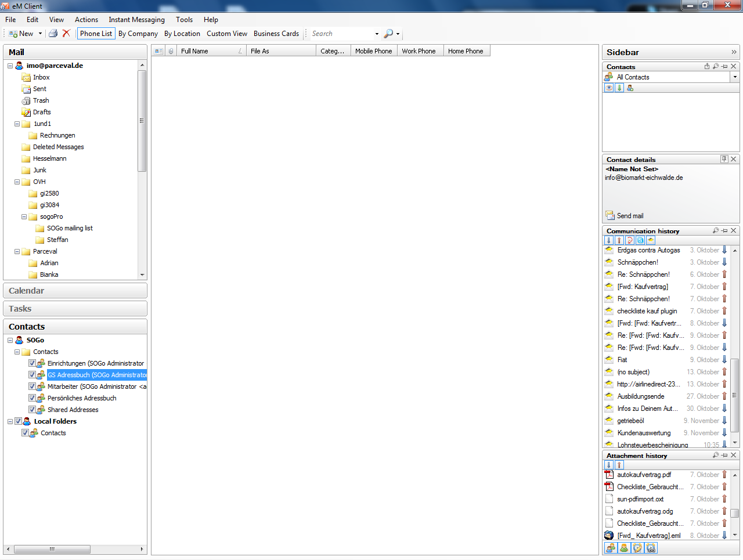Click the Search input field in toolbar

pos(342,34)
